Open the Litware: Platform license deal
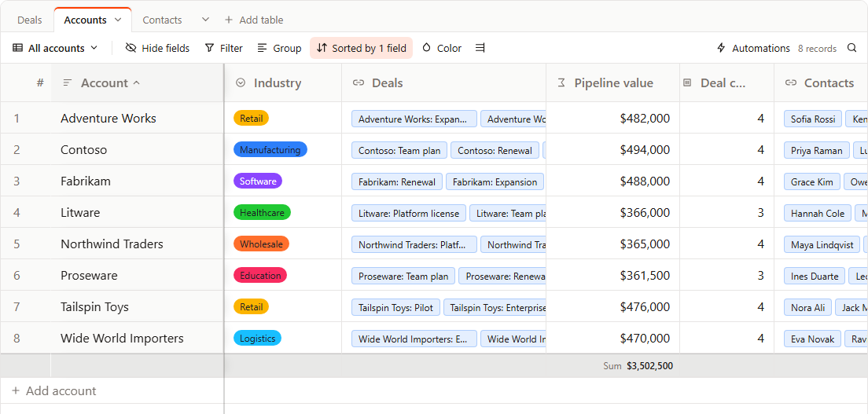This screenshot has height=414, width=868. (x=409, y=213)
